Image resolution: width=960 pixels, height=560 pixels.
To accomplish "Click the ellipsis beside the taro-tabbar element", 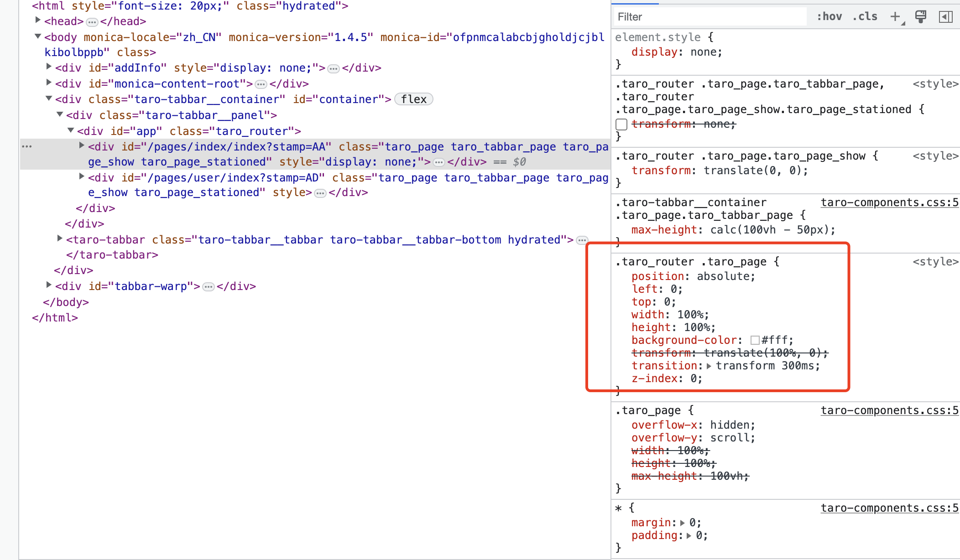I will (x=582, y=240).
